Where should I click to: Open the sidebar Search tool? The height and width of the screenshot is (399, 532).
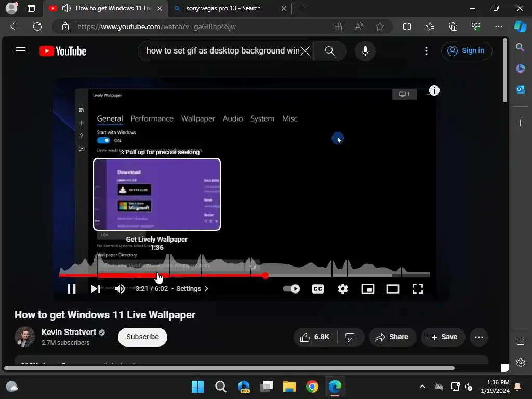pyautogui.click(x=520, y=47)
